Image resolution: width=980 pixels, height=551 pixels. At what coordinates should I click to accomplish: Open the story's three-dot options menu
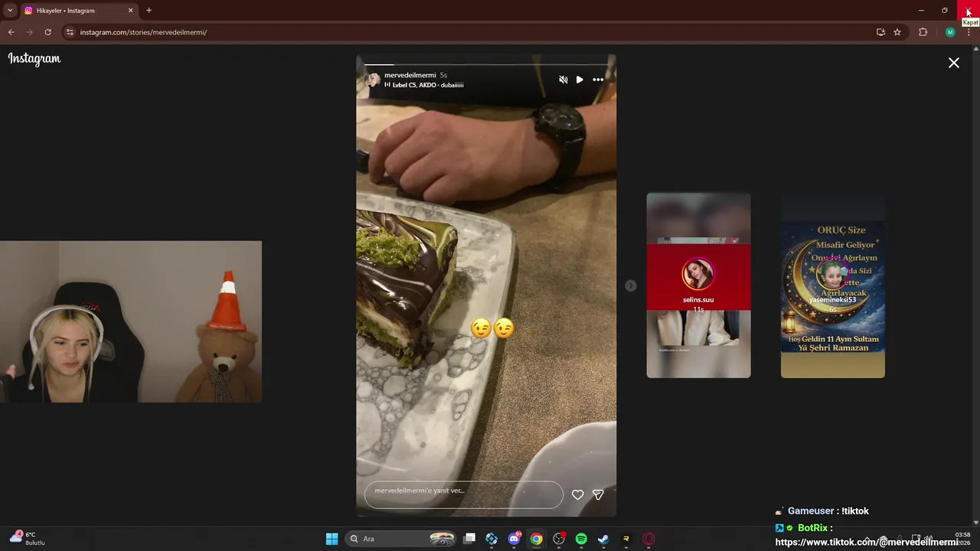pos(598,80)
